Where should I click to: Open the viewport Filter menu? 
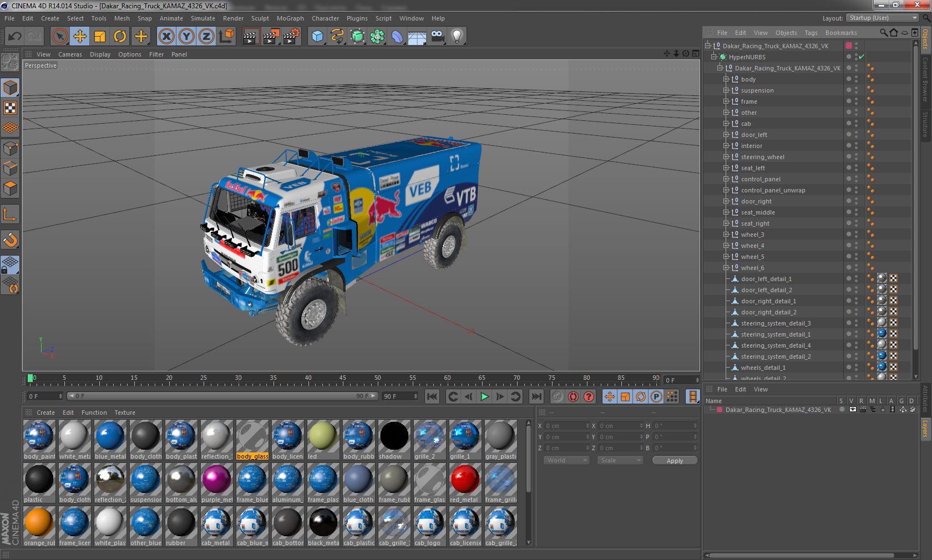(156, 54)
